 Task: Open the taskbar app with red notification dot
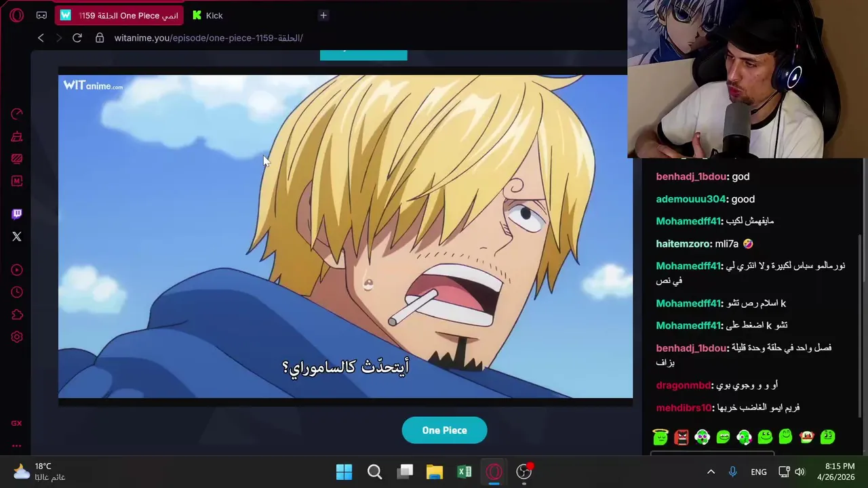(x=524, y=472)
